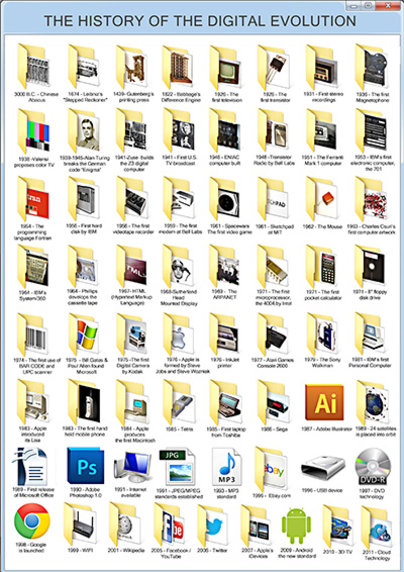This screenshot has width=404, height=572.
Task: Open the 8" floppy disk drive folder
Action: 371,266
